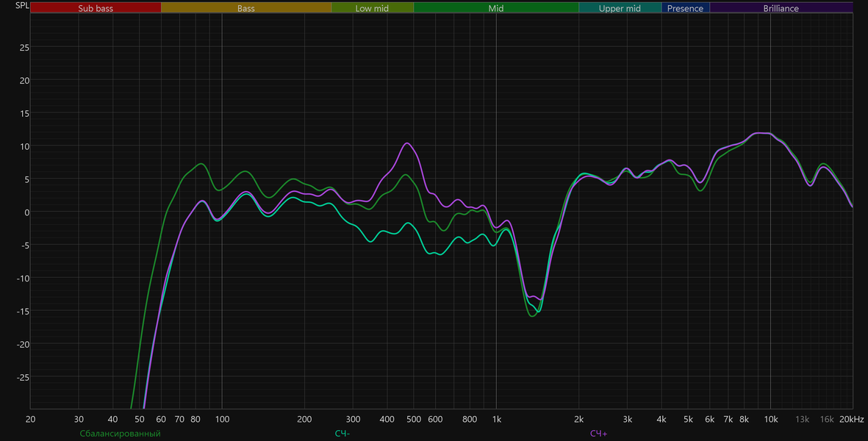The image size is (868, 441).
Task: Select the Low mid band header
Action: [x=372, y=8]
